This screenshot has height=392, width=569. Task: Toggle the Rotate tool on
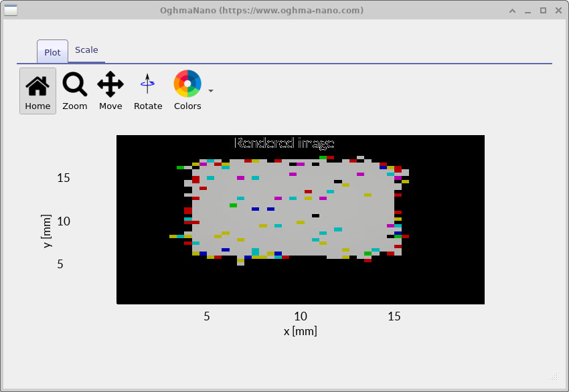click(x=147, y=90)
